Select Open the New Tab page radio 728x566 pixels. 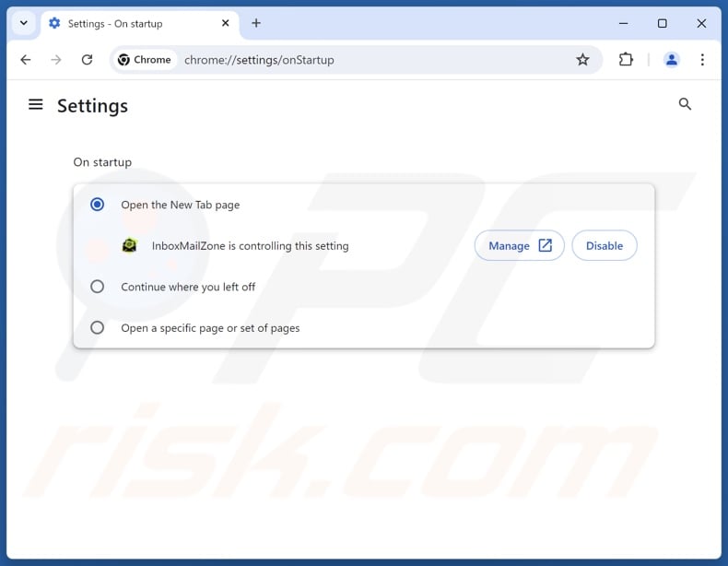pos(97,205)
